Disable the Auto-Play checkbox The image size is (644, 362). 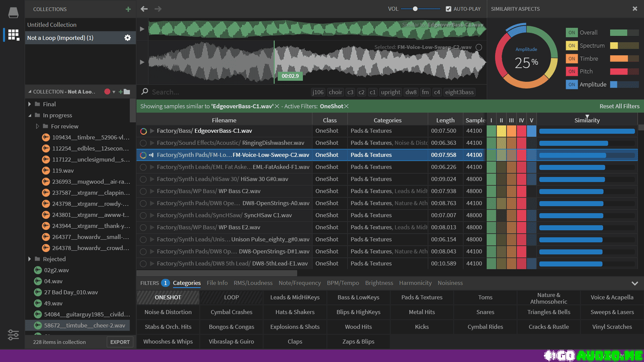[449, 9]
